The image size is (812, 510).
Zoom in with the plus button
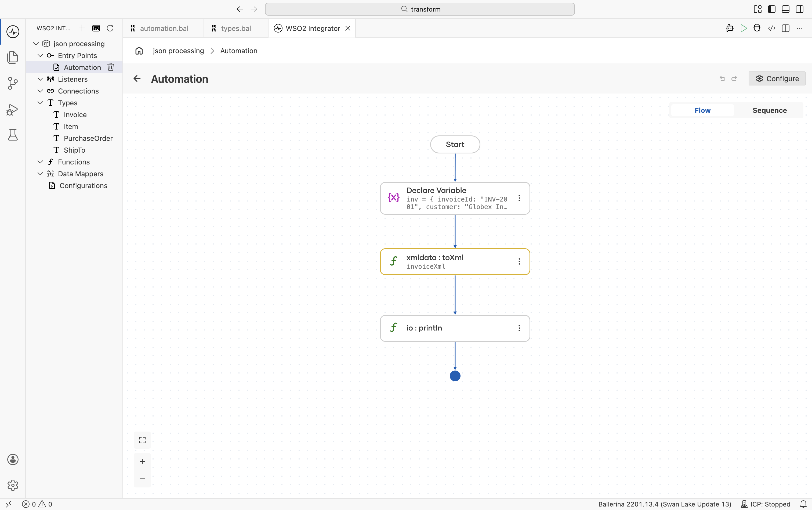[x=142, y=461]
